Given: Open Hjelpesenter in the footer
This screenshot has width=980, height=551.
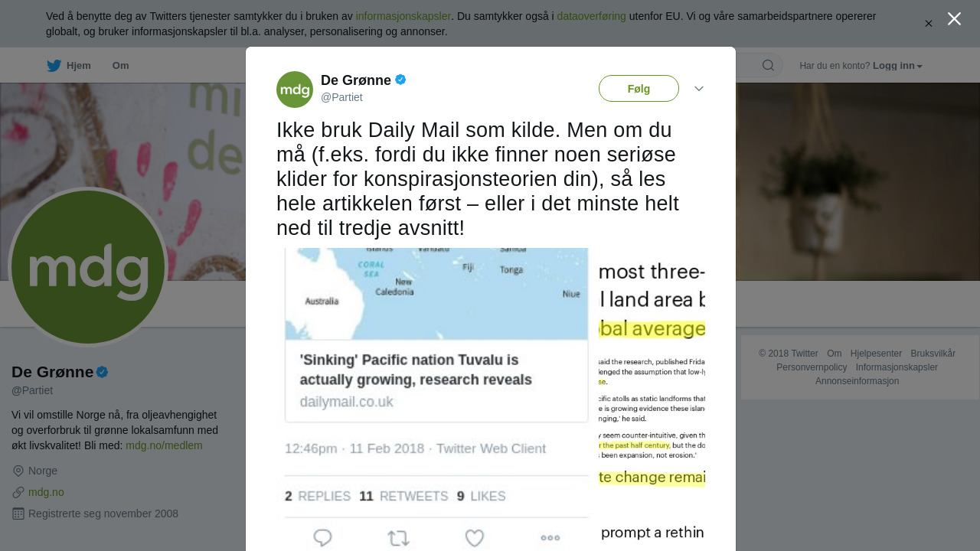Looking at the screenshot, I should 876,354.
